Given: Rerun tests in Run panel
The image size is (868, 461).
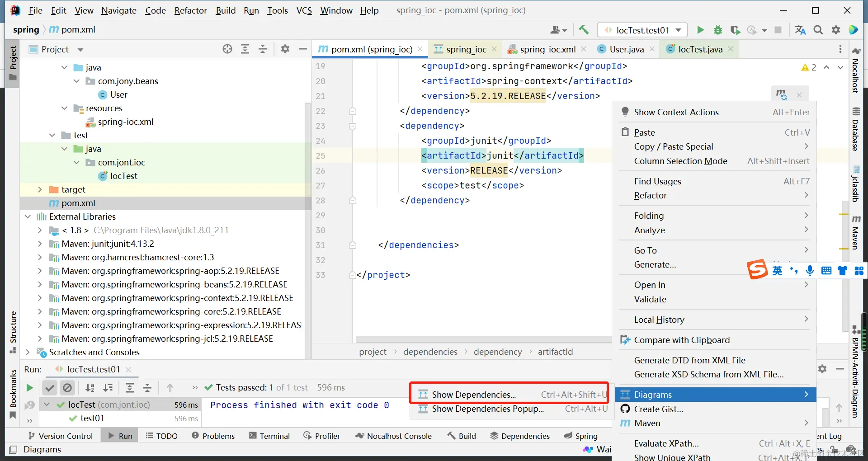Looking at the screenshot, I should (29, 388).
